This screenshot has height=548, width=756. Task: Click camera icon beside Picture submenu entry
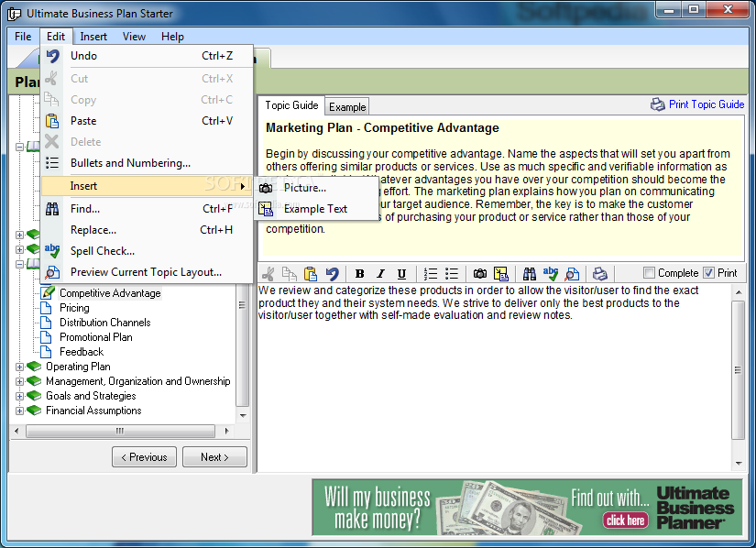[x=266, y=188]
